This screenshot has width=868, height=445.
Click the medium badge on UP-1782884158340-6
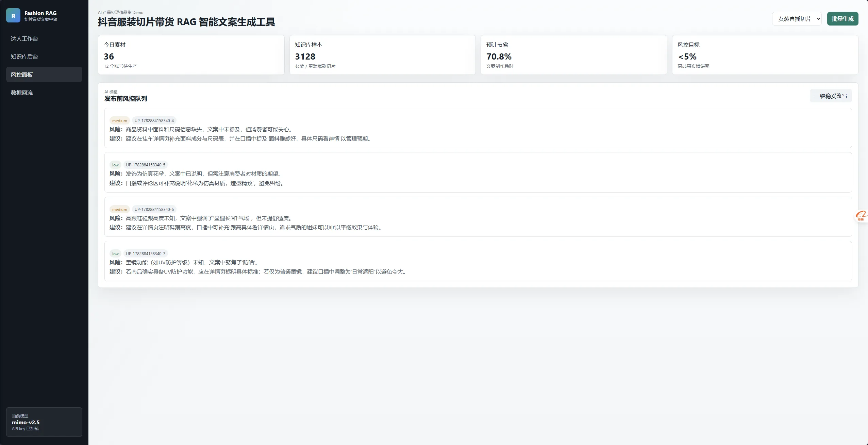pos(119,209)
